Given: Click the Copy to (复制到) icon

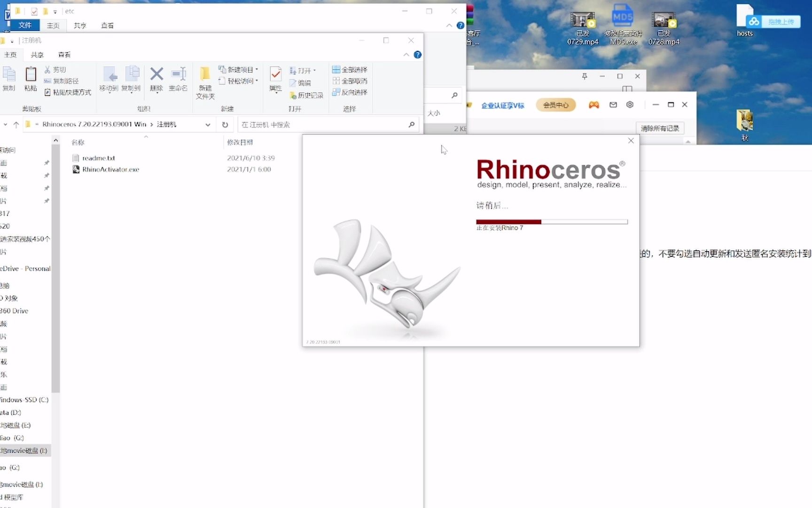Looking at the screenshot, I should coord(131,78).
